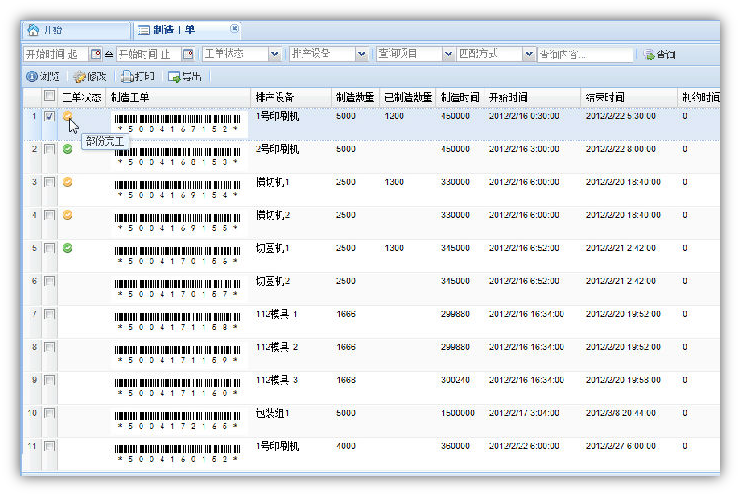Select the 1号印刷机 cell in row 1
740x496 pixels.
click(278, 116)
